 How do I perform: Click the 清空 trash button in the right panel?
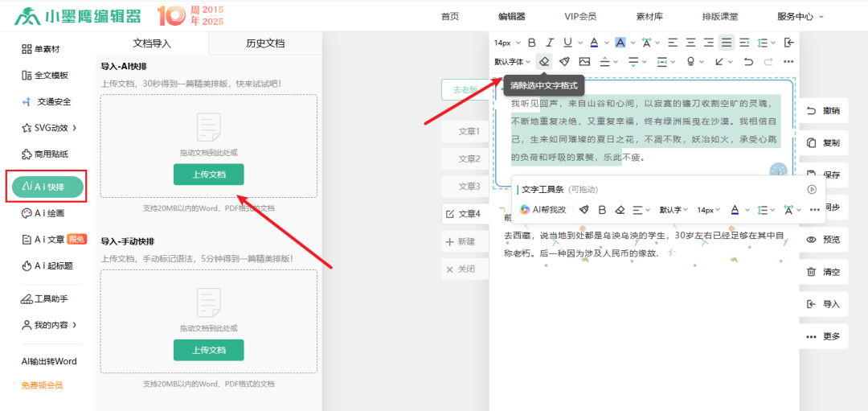[x=824, y=272]
